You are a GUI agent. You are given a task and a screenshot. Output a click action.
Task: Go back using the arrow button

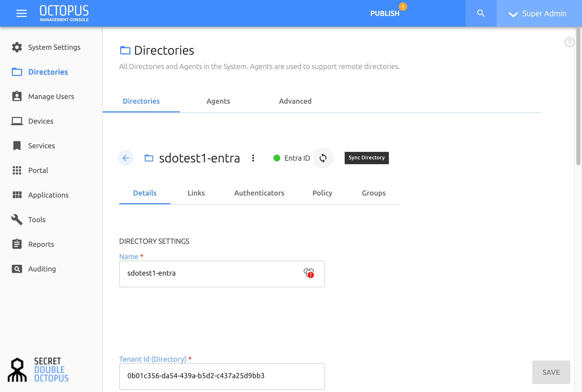[126, 158]
